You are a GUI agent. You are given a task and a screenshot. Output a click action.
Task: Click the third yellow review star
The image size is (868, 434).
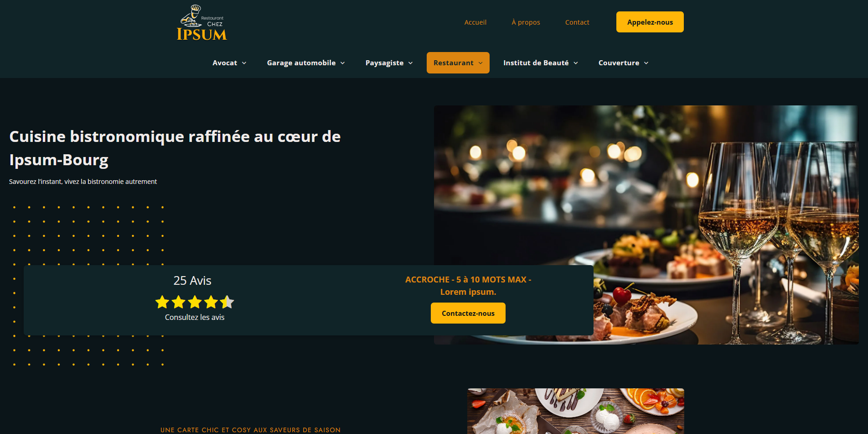195,302
